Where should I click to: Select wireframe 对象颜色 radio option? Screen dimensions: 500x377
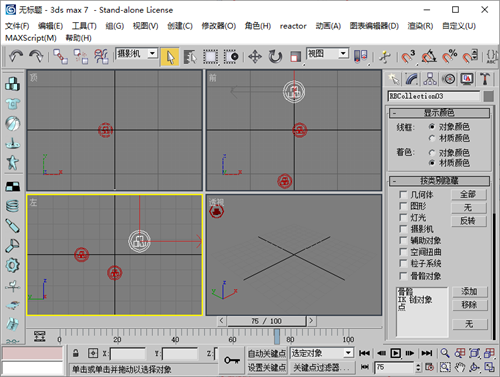(432, 127)
